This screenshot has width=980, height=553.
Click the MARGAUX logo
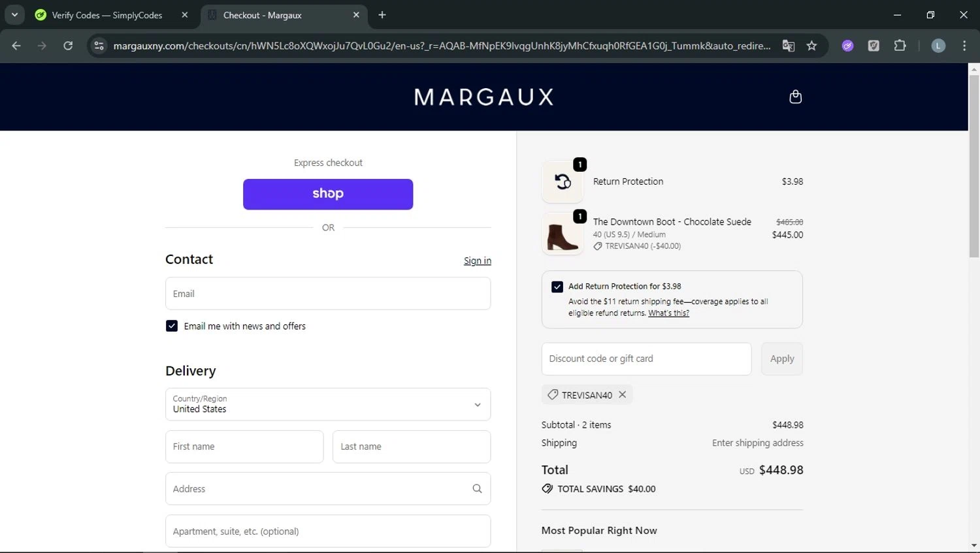pos(484,97)
